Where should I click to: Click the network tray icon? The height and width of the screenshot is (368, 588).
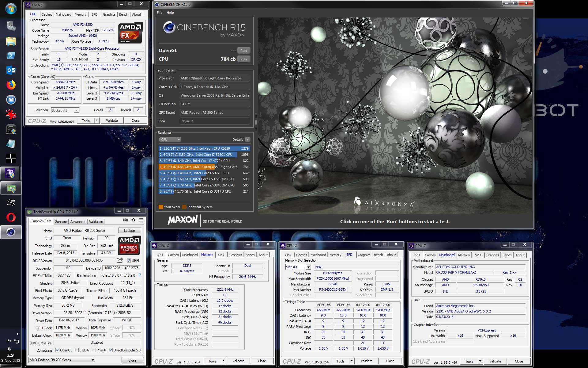point(17,341)
